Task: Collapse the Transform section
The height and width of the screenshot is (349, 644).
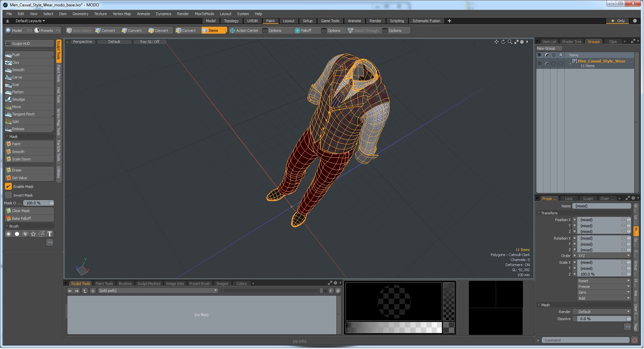Action: tap(539, 213)
